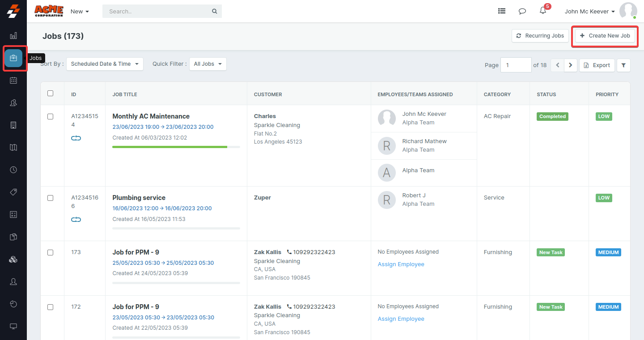Viewport: 644px width, 340px height.
Task: Click the Monthly AC Maintenance progress bar
Action: (x=176, y=147)
